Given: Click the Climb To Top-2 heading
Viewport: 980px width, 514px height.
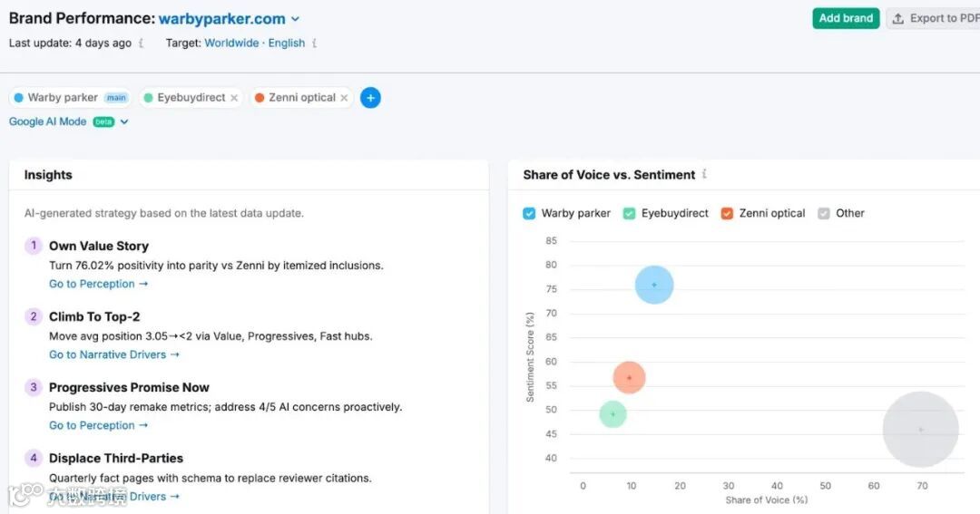Looking at the screenshot, I should (94, 316).
